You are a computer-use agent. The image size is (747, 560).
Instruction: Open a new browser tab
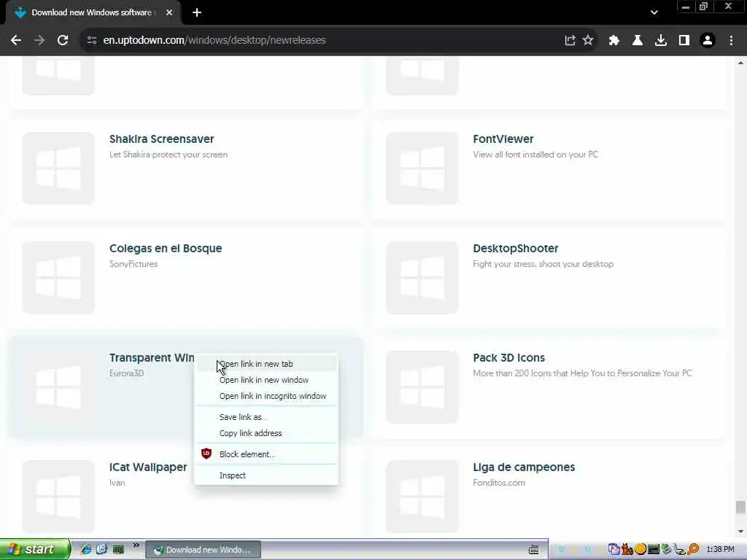pyautogui.click(x=197, y=13)
